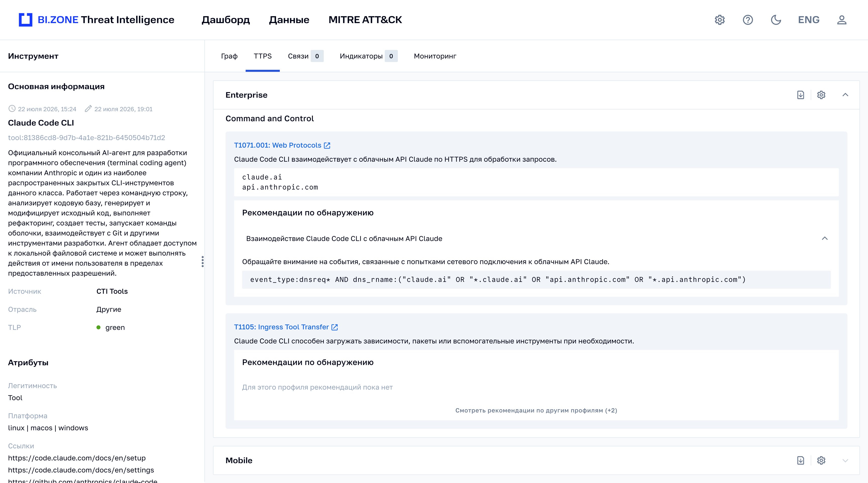Click the event_type:dnsreq* detection query

(x=498, y=280)
